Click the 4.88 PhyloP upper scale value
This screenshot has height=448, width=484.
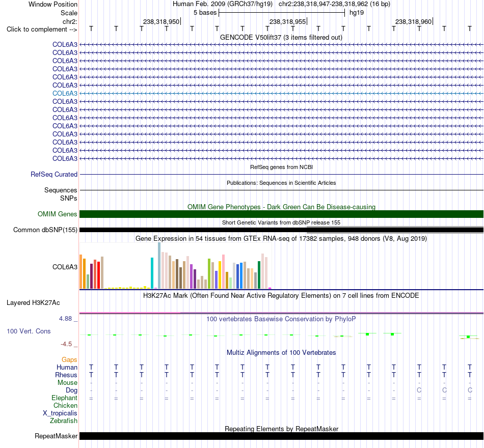point(65,318)
